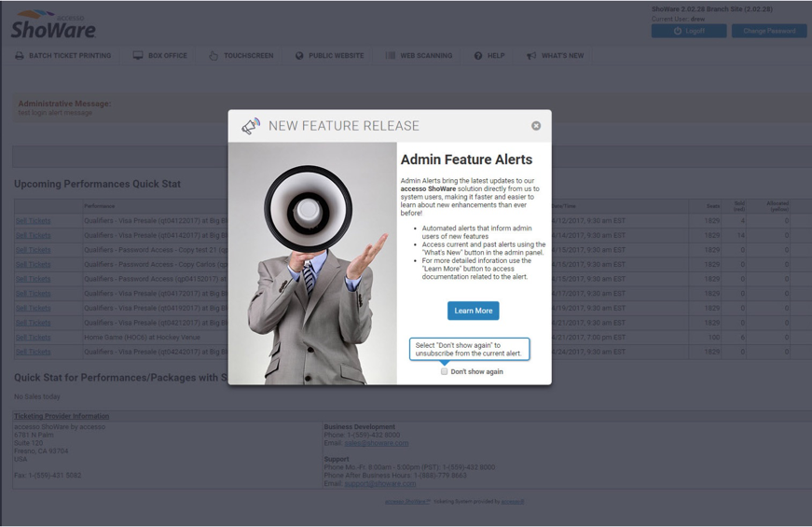Click the Box Office monitor icon

click(138, 56)
